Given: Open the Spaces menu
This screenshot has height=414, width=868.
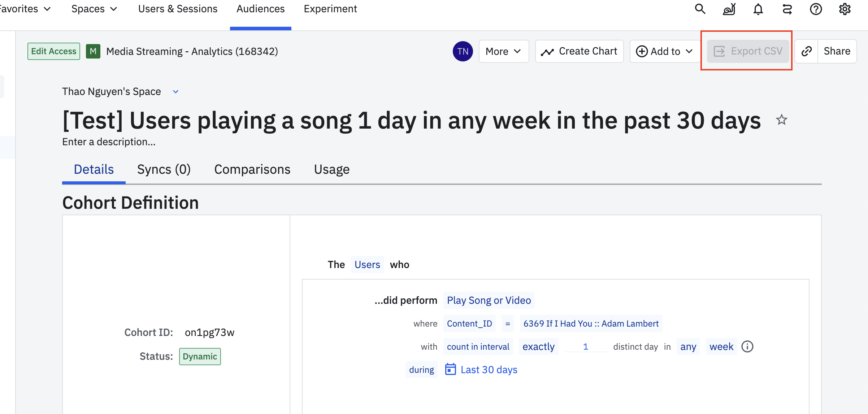Looking at the screenshot, I should (94, 9).
